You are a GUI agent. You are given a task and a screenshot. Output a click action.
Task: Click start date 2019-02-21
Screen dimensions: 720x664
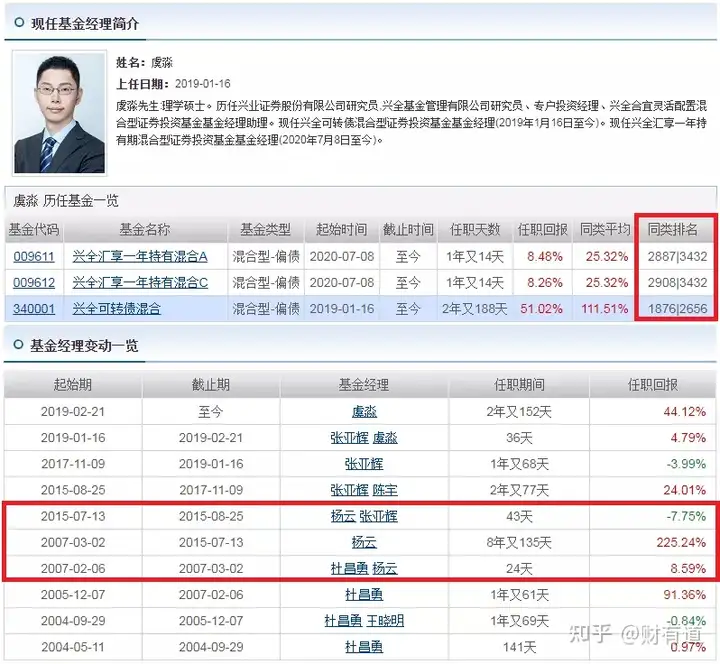(73, 411)
